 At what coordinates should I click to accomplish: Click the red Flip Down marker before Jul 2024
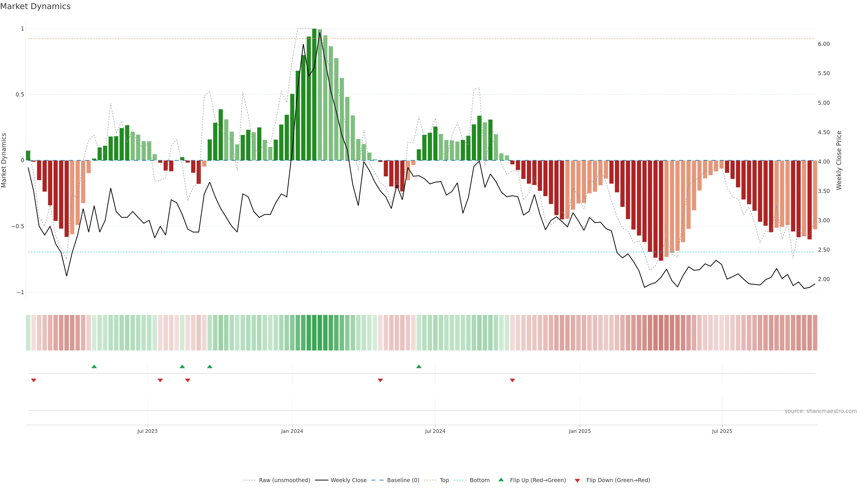tap(380, 380)
